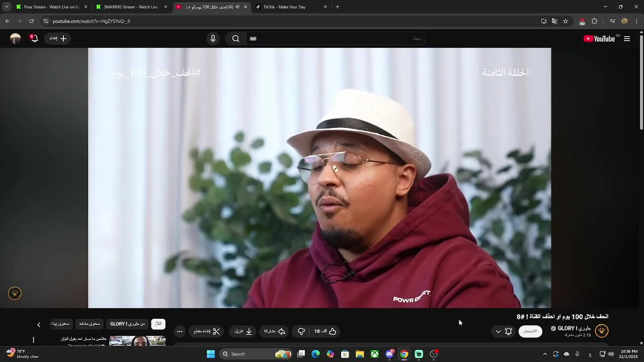Launch Microsoft Edge from the taskbar
644x362 pixels.
point(315,354)
